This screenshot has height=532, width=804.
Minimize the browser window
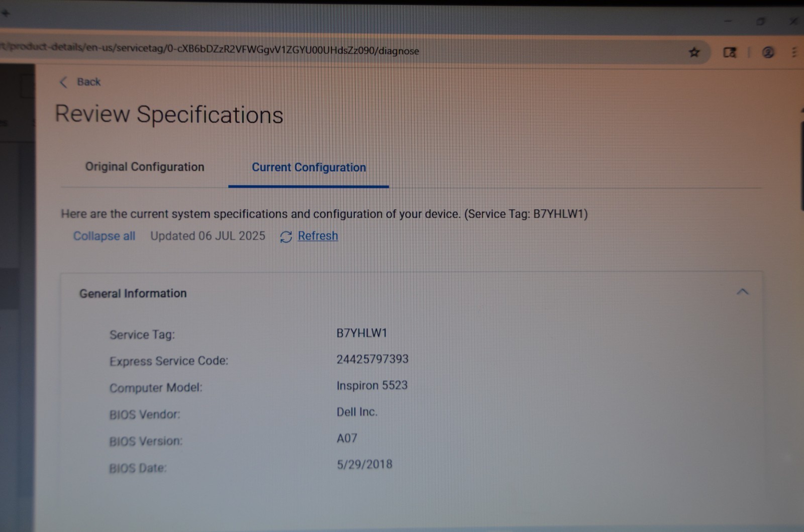pos(728,21)
